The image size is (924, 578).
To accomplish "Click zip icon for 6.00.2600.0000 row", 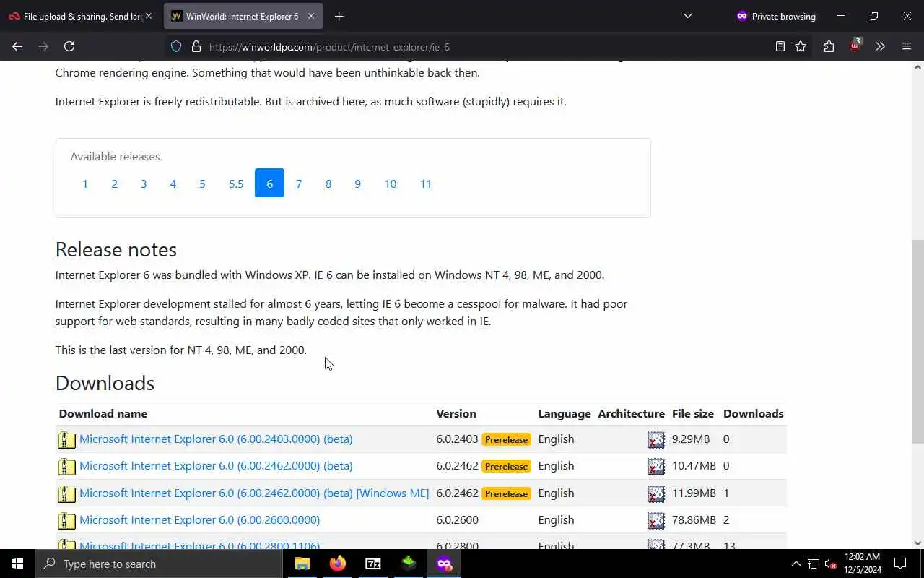I will tap(67, 520).
